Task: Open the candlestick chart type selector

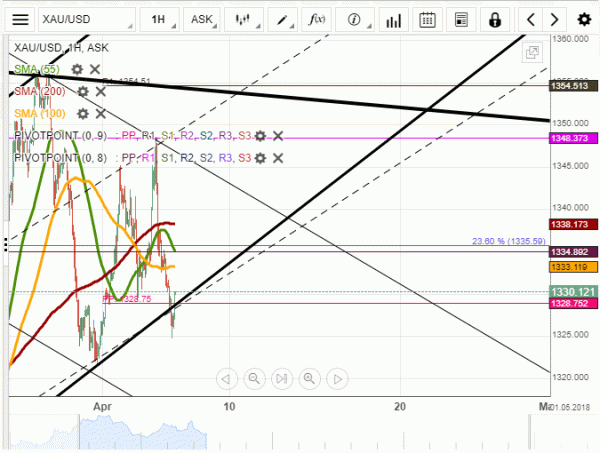Action: 244,19
